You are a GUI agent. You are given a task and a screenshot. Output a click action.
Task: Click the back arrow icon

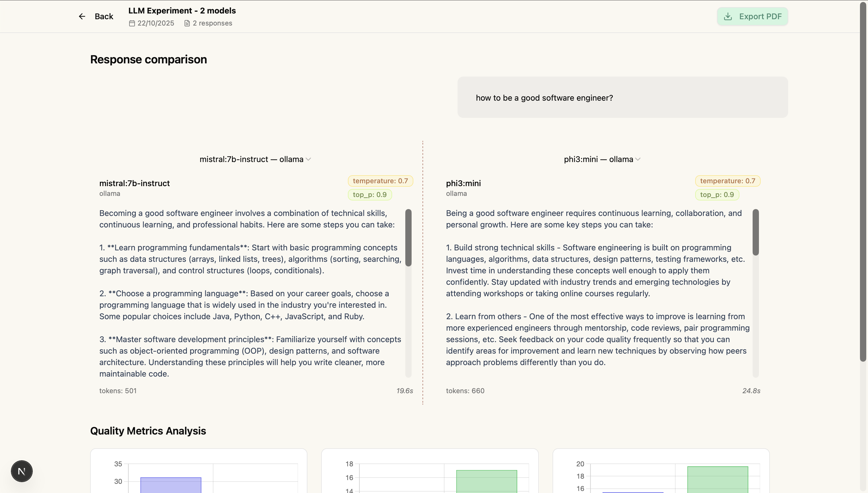pyautogui.click(x=82, y=16)
